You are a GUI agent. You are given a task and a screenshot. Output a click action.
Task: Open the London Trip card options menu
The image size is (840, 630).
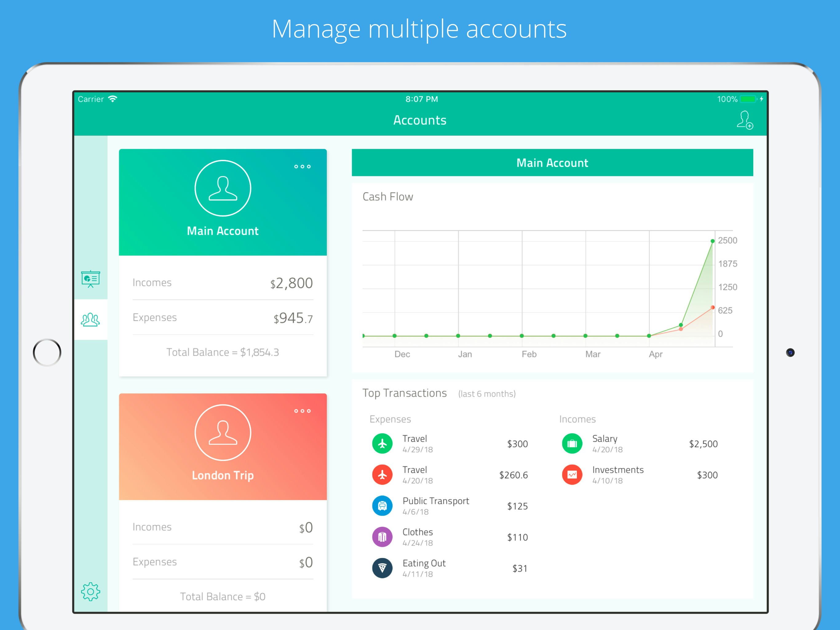coord(302,411)
